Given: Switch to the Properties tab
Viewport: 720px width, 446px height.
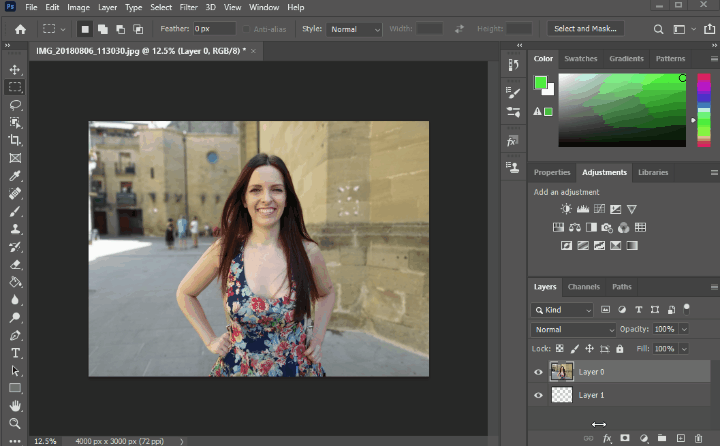Looking at the screenshot, I should pos(552,172).
